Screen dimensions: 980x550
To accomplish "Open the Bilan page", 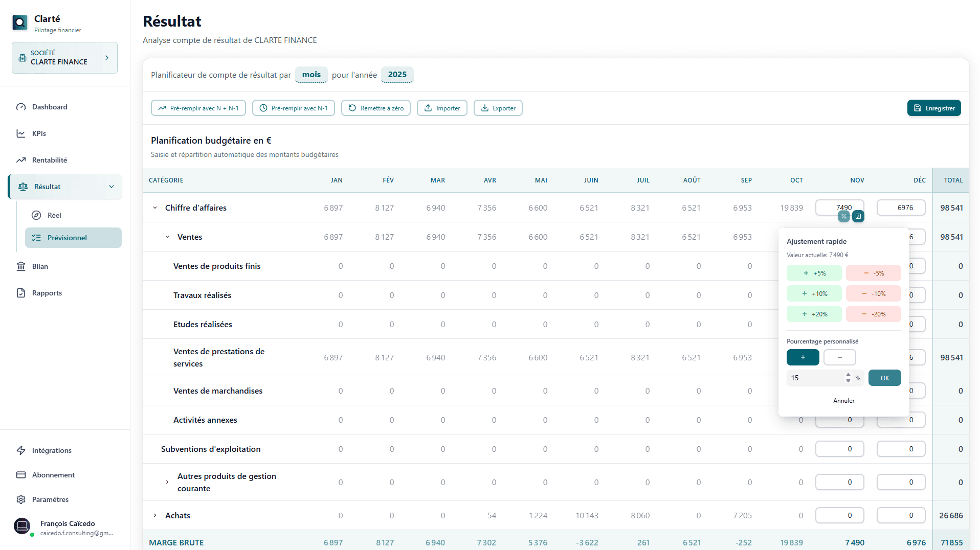I will (x=40, y=266).
